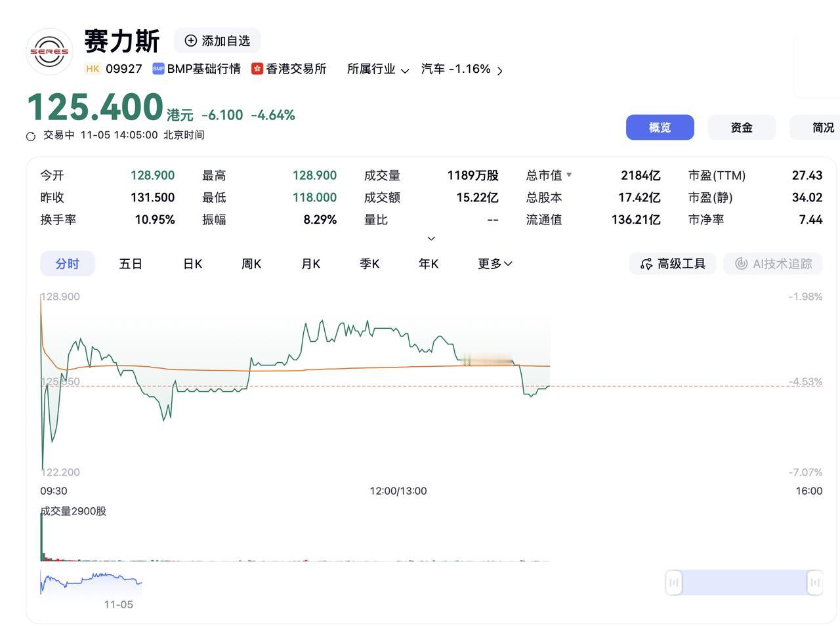Click the 添加自选 button
Image resolution: width=840 pixels, height=626 pixels.
217,40
